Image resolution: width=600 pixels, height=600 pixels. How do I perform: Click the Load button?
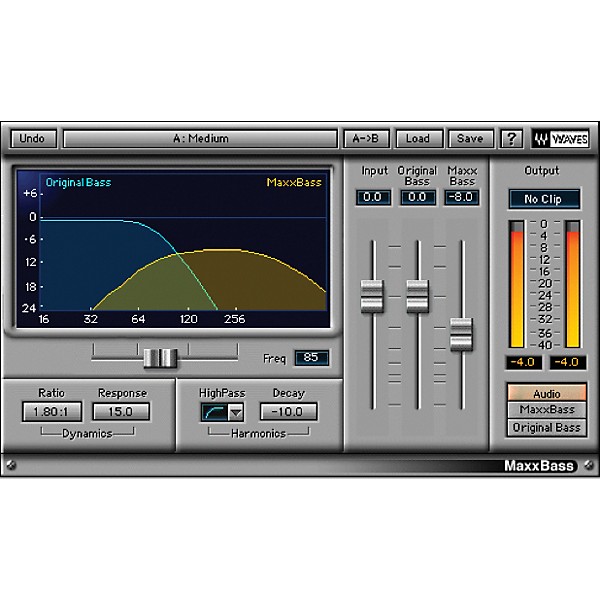419,139
